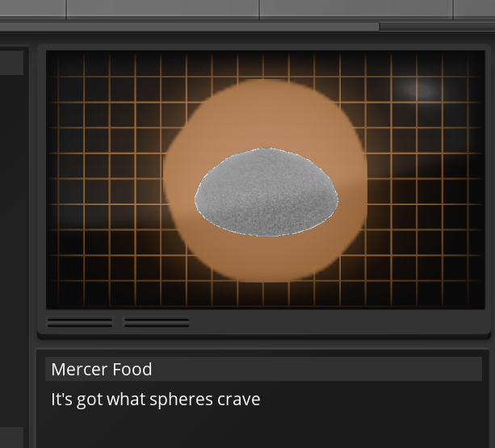Click the dark middle area of the left side panel
The height and width of the screenshot is (448, 495).
coord(11,251)
